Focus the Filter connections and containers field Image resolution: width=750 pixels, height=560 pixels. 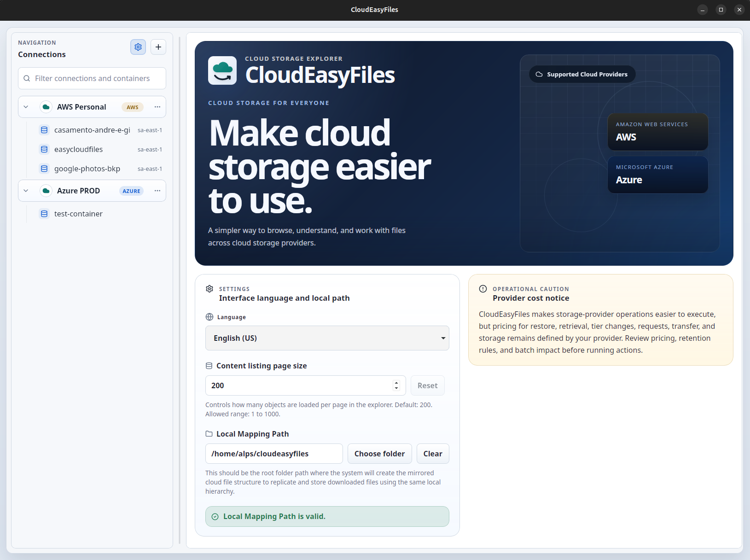pos(92,78)
